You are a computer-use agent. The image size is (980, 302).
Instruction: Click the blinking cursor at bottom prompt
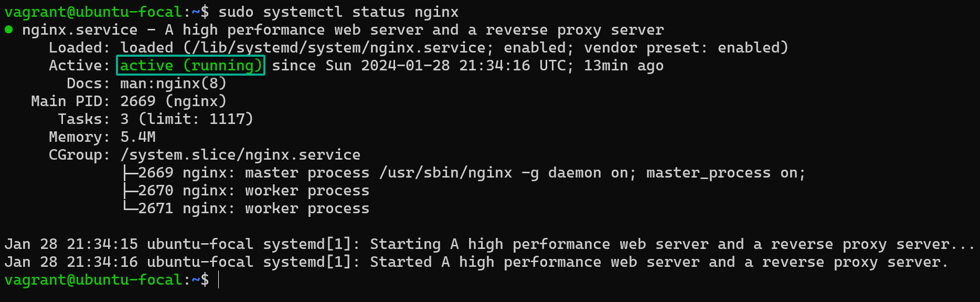(218, 280)
